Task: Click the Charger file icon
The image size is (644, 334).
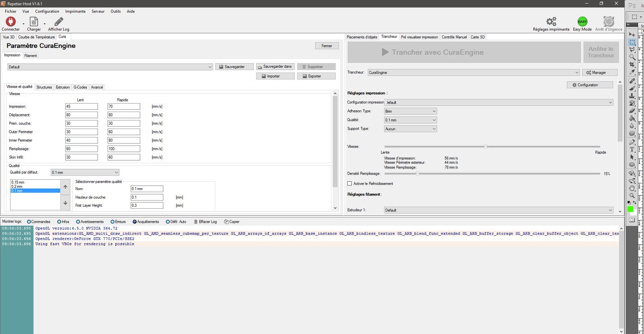Action: click(34, 21)
